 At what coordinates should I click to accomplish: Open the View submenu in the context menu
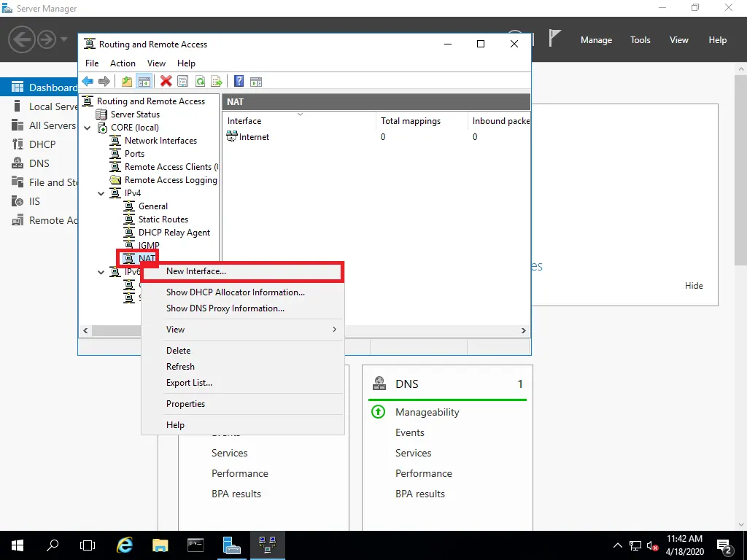click(242, 330)
